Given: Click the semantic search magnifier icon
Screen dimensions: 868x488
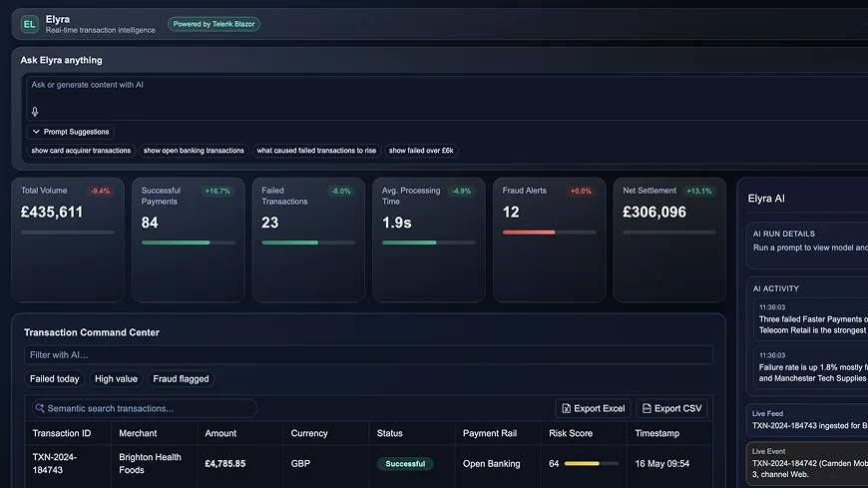Looking at the screenshot, I should coord(40,408).
